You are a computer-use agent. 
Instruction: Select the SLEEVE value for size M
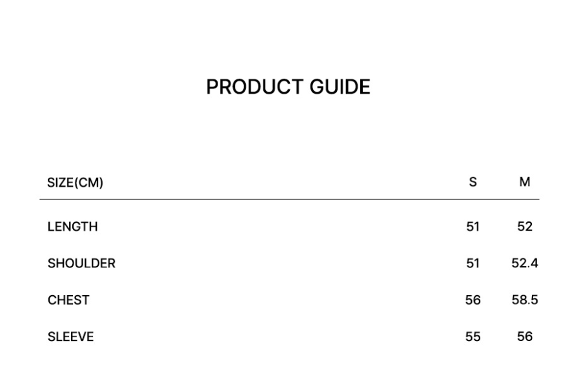click(x=525, y=337)
